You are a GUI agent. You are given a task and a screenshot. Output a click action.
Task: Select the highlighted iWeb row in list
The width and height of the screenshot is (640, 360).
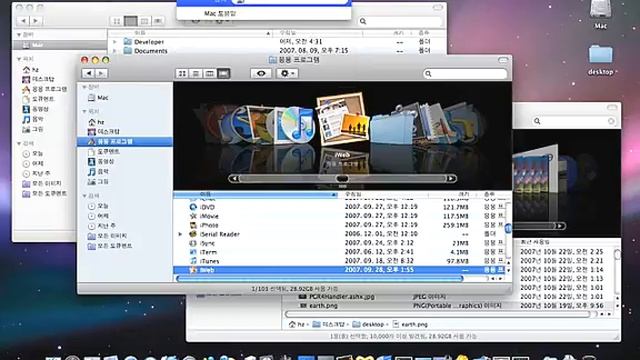[x=340, y=270]
